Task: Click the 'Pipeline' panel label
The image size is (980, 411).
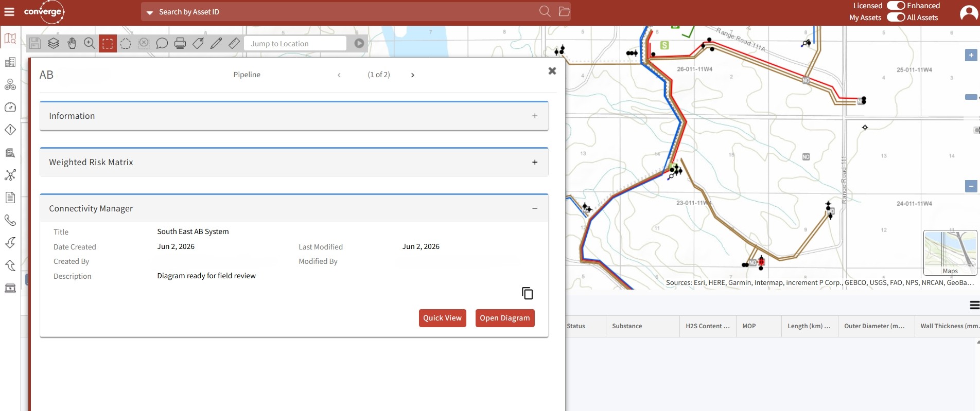Action: pos(247,75)
